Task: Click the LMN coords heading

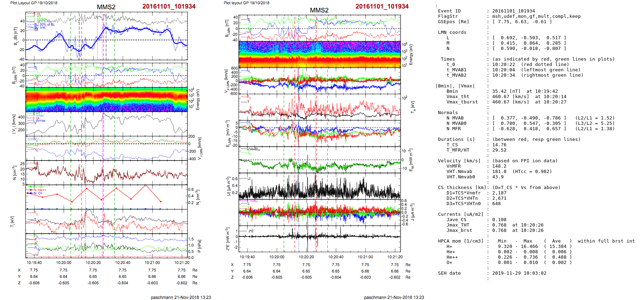Action: pyautogui.click(x=452, y=32)
